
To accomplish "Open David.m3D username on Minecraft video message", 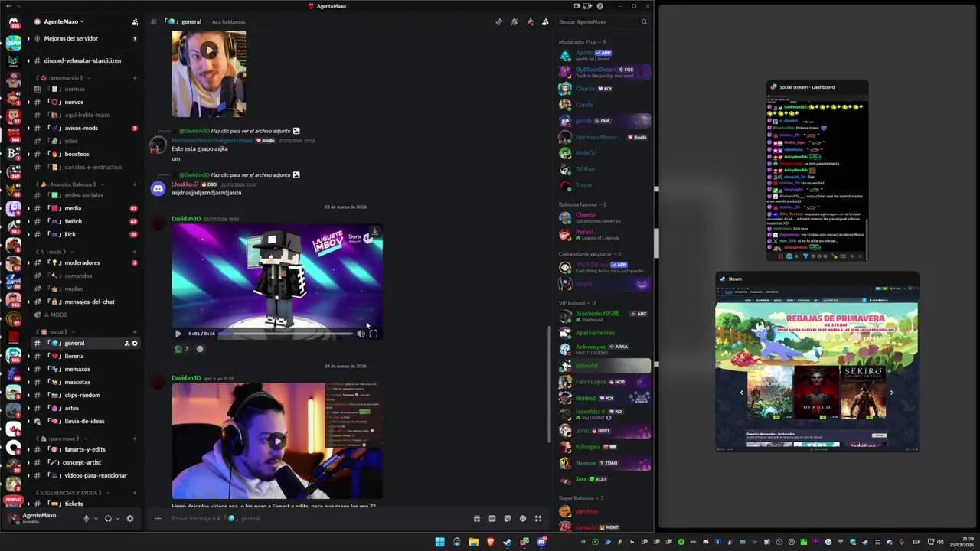I will (186, 219).
